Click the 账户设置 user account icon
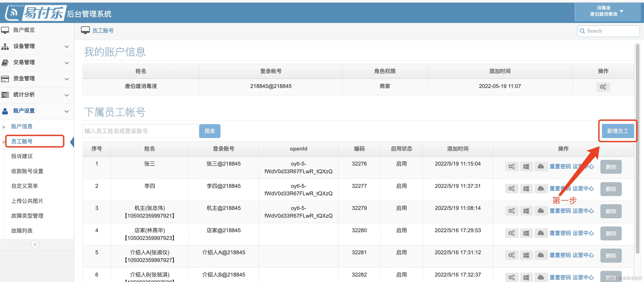This screenshot has width=644, height=282. pyautogui.click(x=5, y=111)
